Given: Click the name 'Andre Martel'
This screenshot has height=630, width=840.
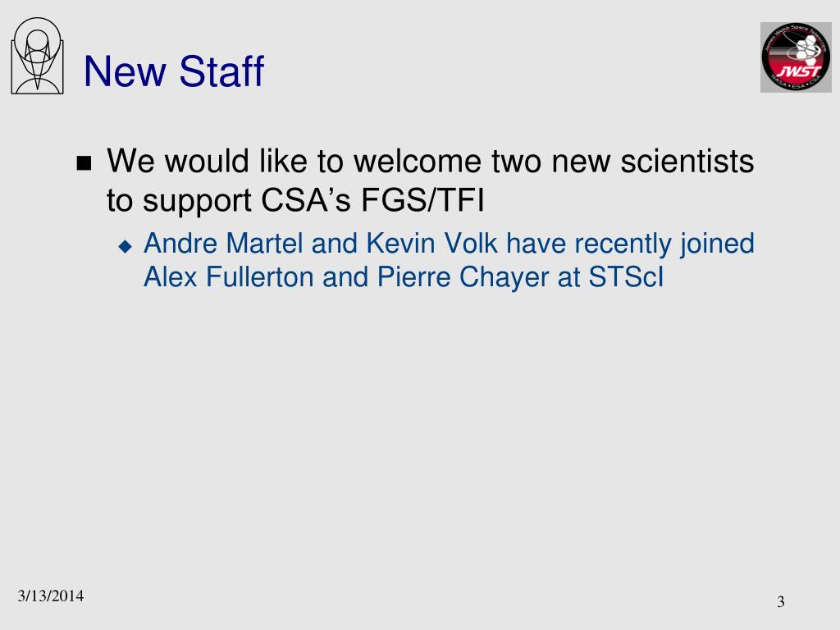Looking at the screenshot, I should [223, 243].
